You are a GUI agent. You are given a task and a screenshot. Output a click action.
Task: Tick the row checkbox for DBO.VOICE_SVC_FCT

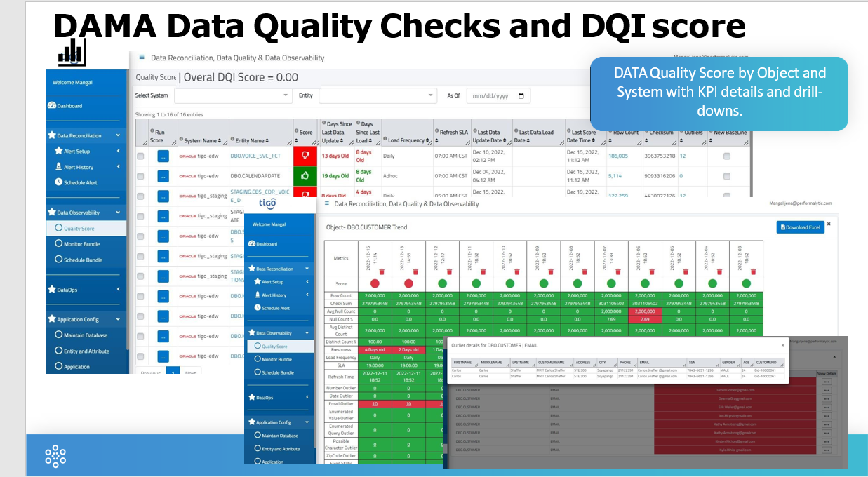pos(140,156)
